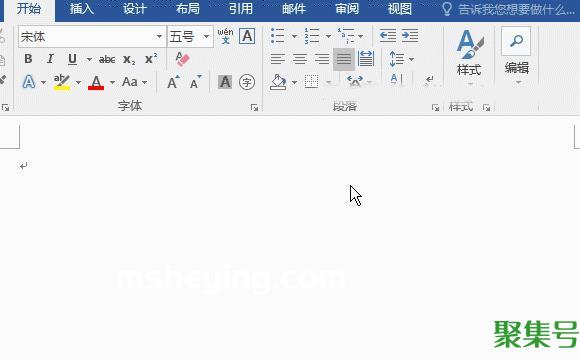Click the change case Aa icon

(130, 82)
